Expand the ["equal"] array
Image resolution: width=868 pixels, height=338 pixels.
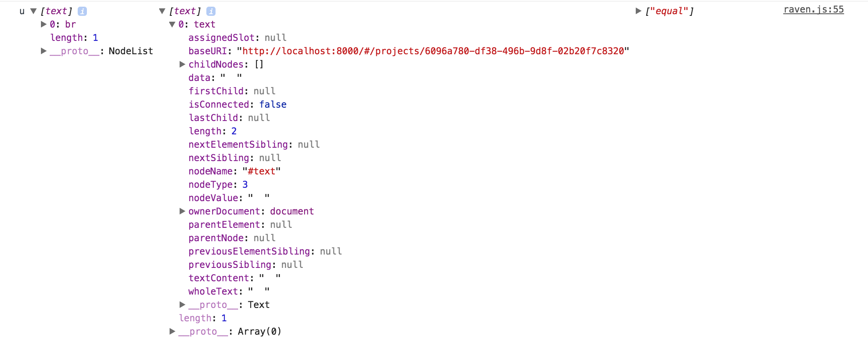pyautogui.click(x=638, y=11)
